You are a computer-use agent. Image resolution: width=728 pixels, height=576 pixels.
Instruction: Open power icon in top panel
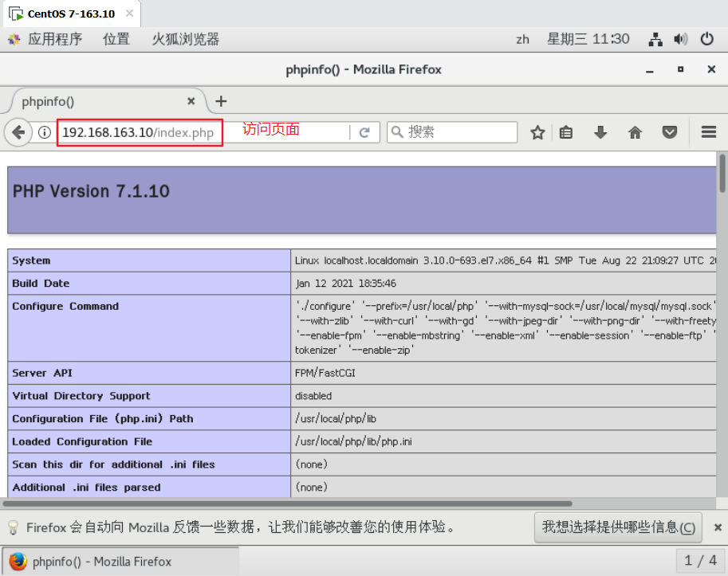[707, 39]
